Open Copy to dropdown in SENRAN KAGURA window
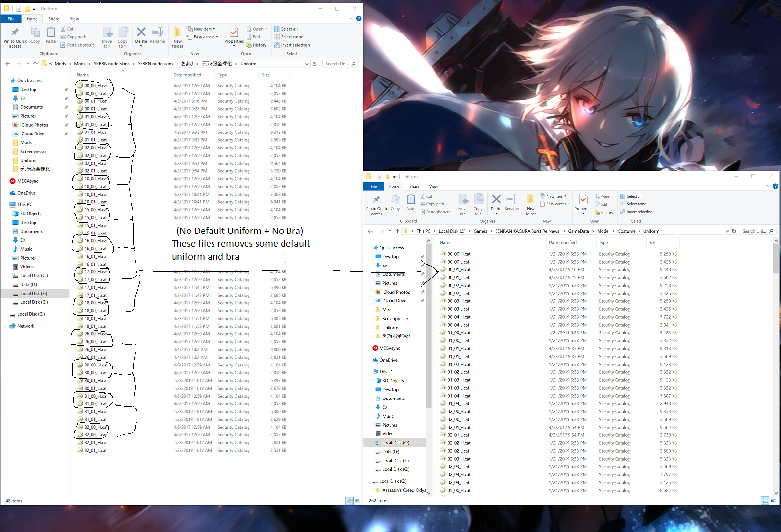This screenshot has height=532, width=781. point(478,204)
